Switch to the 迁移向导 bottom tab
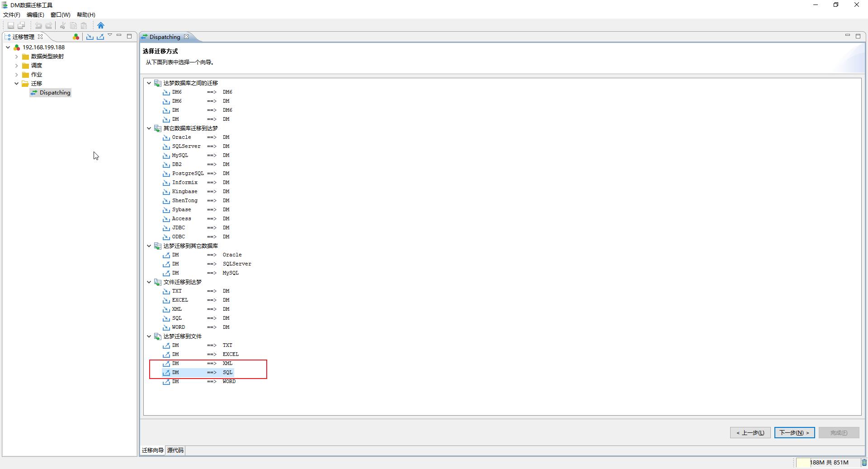 coord(153,450)
